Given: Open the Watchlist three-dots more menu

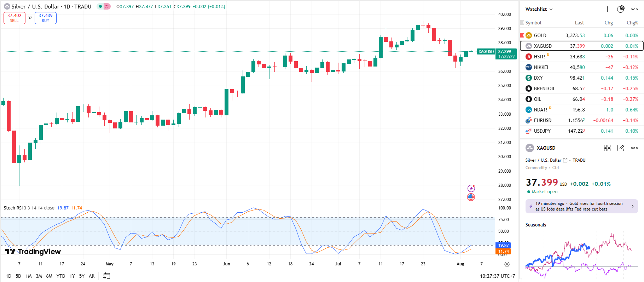Looking at the screenshot, I should pyautogui.click(x=634, y=9).
